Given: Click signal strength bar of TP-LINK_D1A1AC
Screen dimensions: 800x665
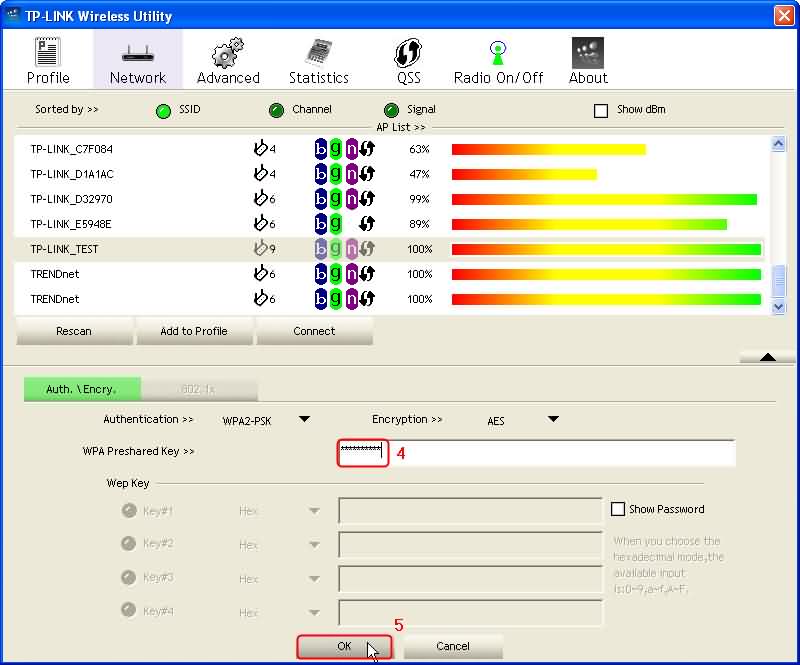Looking at the screenshot, I should 524,174.
